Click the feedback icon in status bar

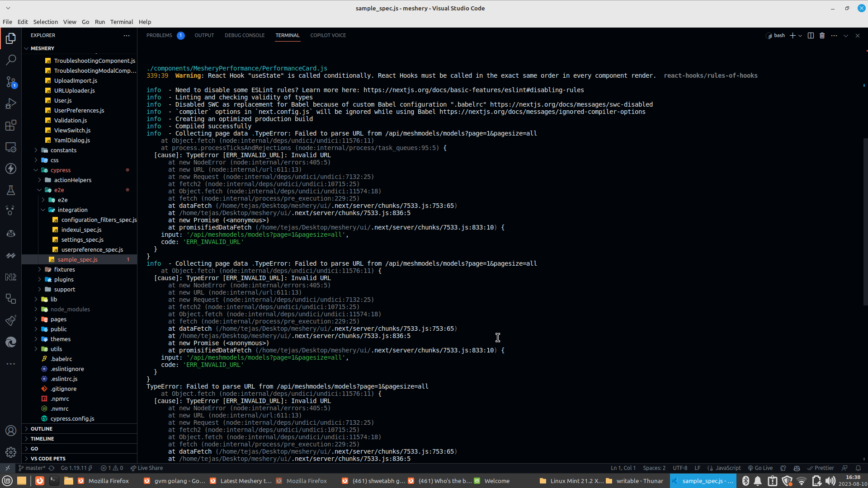pyautogui.click(x=844, y=468)
